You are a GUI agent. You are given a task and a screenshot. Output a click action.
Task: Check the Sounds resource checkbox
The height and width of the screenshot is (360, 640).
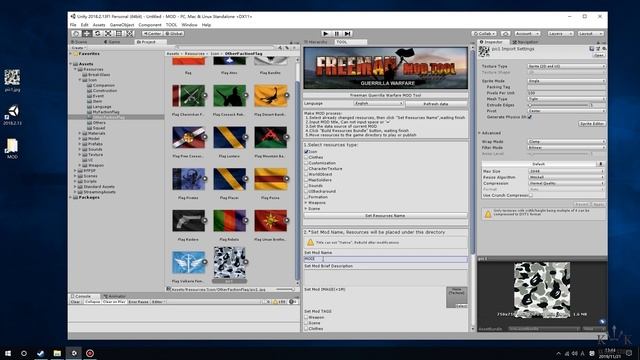tap(306, 186)
